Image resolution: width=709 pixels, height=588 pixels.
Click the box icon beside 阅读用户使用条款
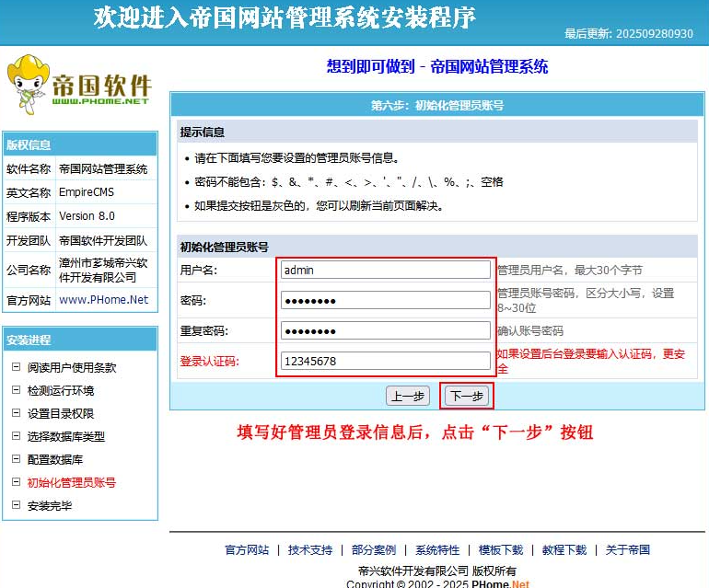(x=16, y=367)
